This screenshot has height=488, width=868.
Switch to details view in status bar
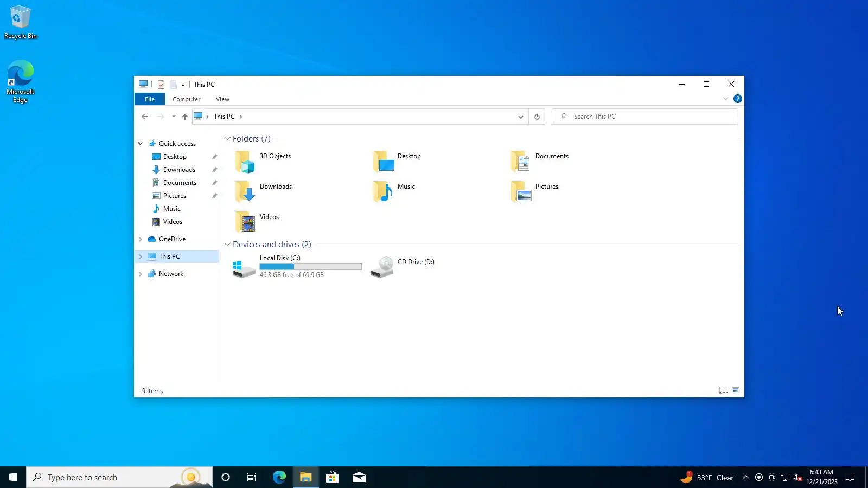click(x=724, y=390)
